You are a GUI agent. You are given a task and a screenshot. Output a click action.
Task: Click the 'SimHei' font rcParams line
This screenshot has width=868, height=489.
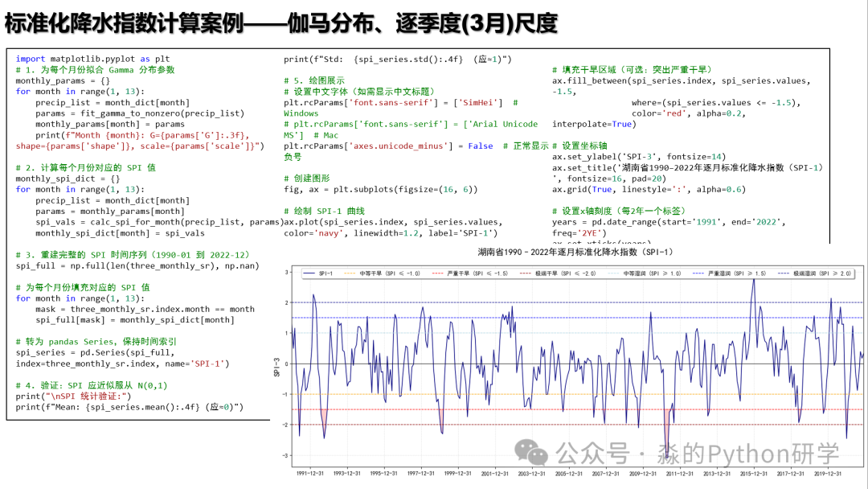pos(400,102)
